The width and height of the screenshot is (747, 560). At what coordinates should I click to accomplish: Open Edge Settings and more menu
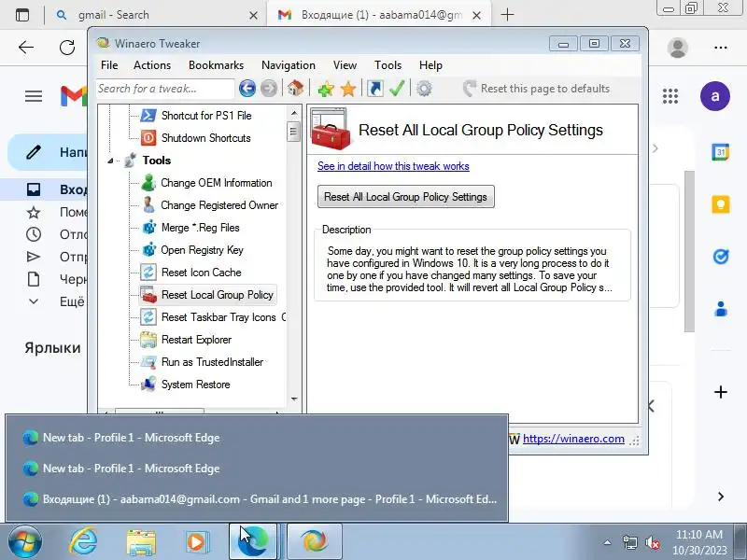(x=721, y=48)
